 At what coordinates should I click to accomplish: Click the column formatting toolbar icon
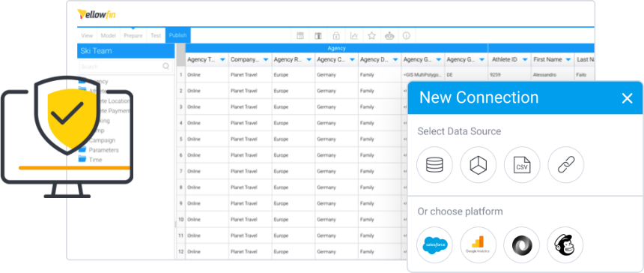coord(318,36)
